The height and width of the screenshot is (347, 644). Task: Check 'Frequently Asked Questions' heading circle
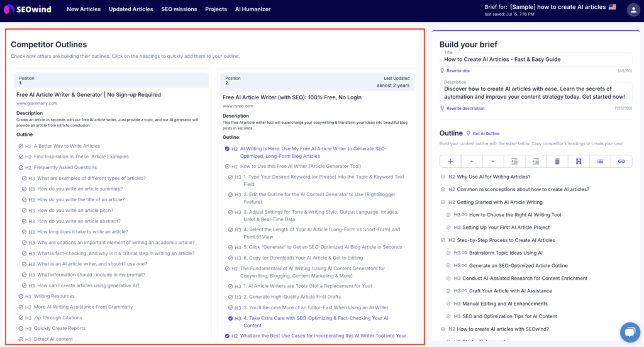click(21, 168)
